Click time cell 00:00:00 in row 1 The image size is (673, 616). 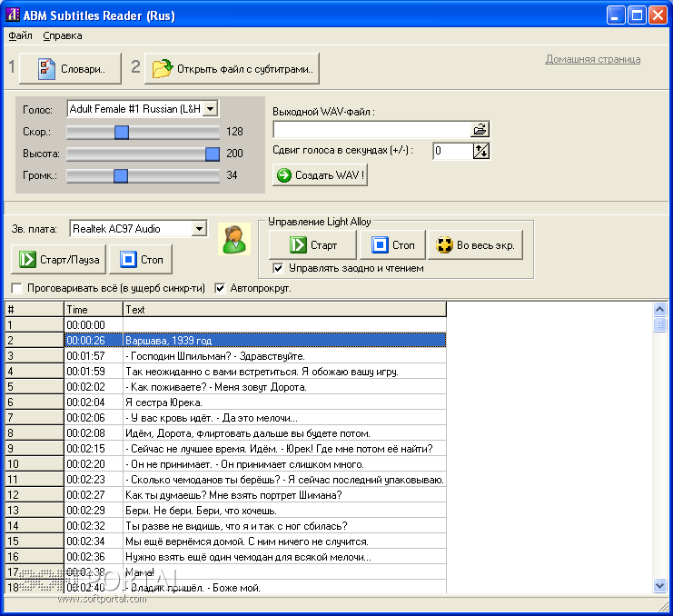pos(94,325)
